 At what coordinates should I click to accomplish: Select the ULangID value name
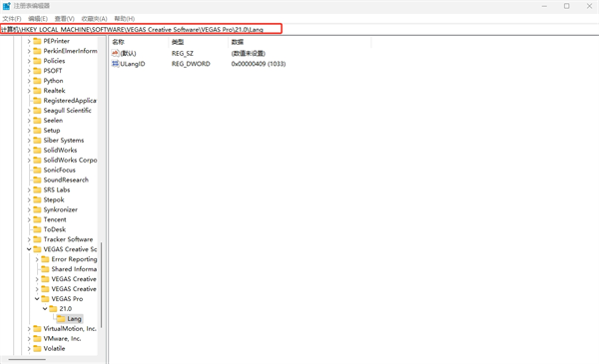pyautogui.click(x=133, y=64)
